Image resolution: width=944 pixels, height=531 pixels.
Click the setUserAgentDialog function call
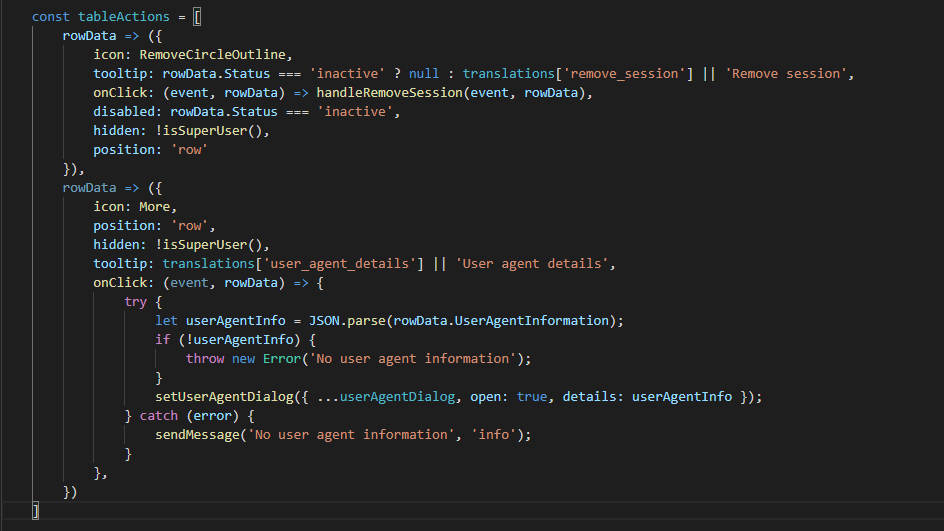pyautogui.click(x=224, y=397)
